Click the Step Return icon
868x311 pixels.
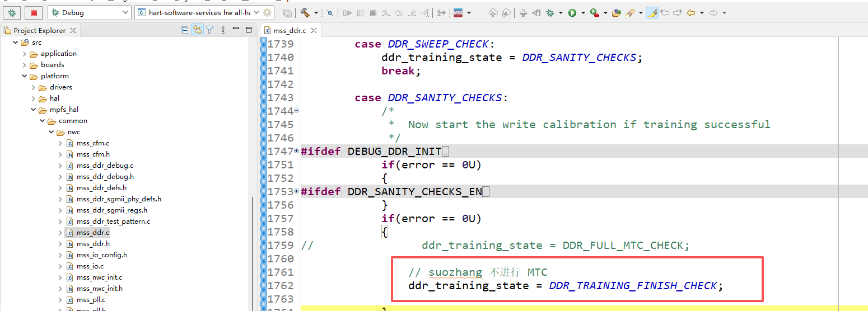(412, 13)
